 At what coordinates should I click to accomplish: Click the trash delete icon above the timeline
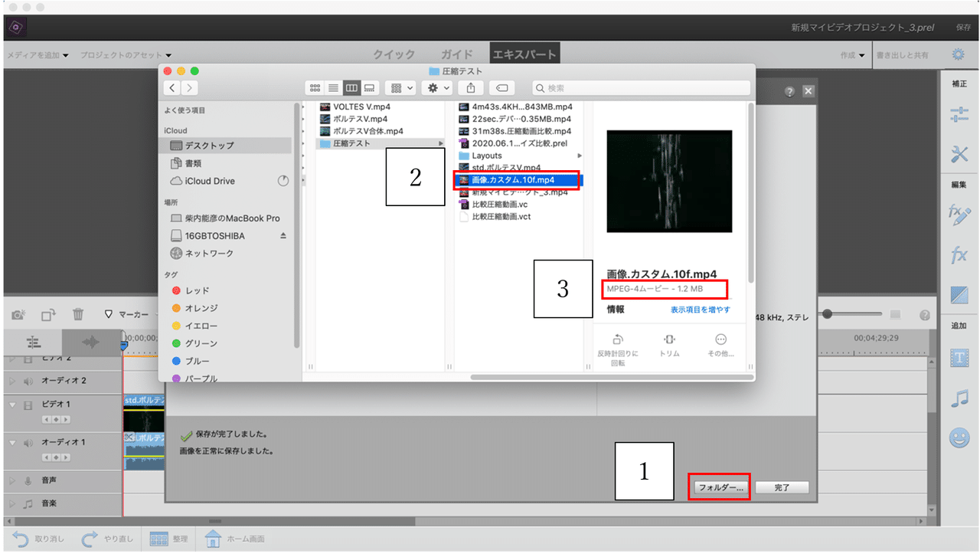(77, 314)
